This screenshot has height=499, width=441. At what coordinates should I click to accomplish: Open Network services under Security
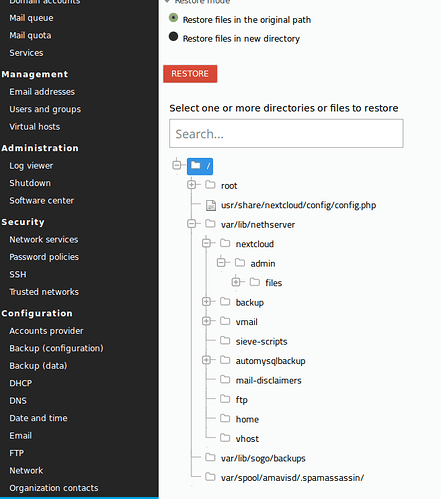(44, 239)
